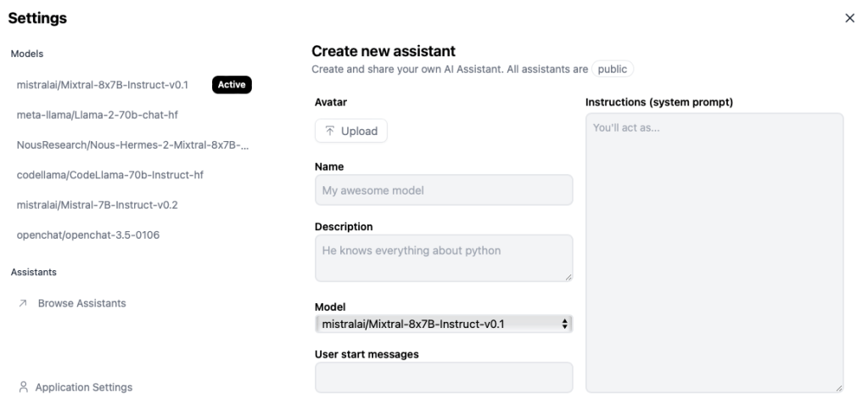
Task: Open mistralai/Mistral-7B-Instruct-v0.2 settings
Action: pos(97,205)
